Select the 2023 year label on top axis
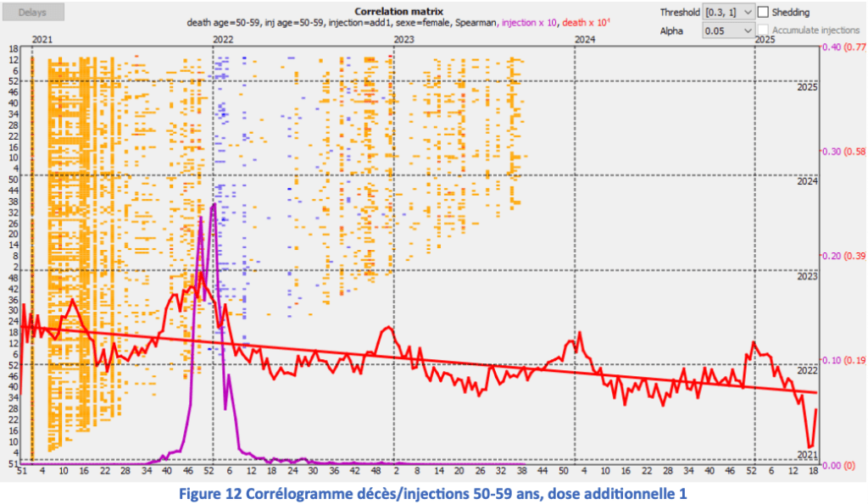This screenshot has height=504, width=868. click(x=404, y=40)
